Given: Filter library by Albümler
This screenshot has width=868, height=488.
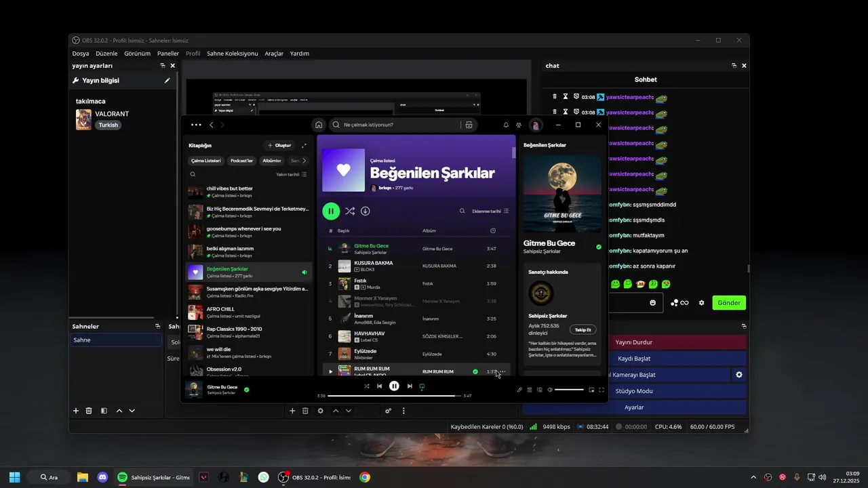Looking at the screenshot, I should pos(272,161).
